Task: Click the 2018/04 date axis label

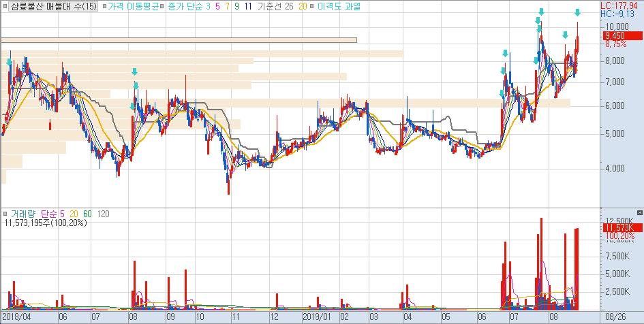Action: pos(16,317)
